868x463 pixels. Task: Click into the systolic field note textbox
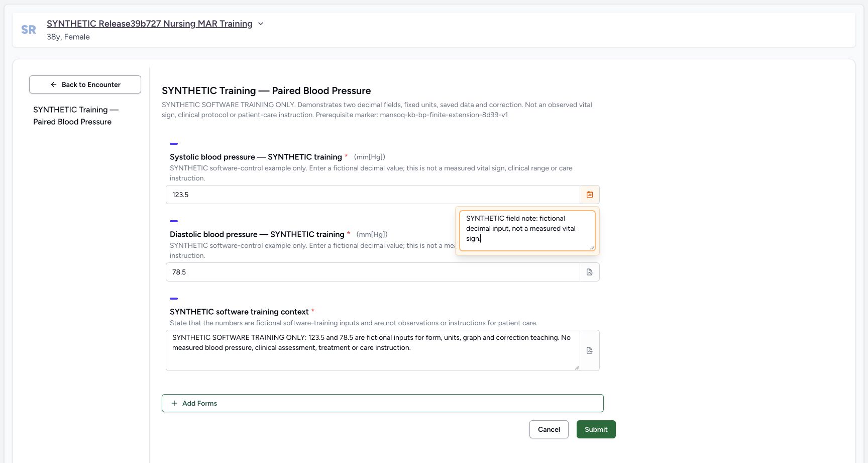coord(527,231)
